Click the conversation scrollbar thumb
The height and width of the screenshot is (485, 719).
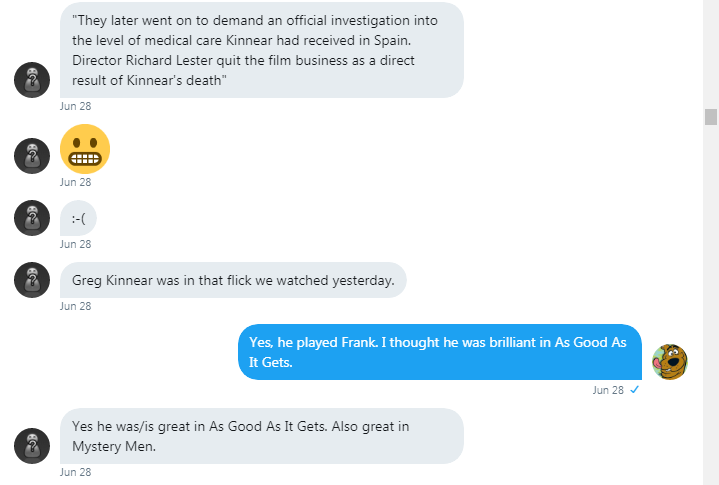coord(711,117)
